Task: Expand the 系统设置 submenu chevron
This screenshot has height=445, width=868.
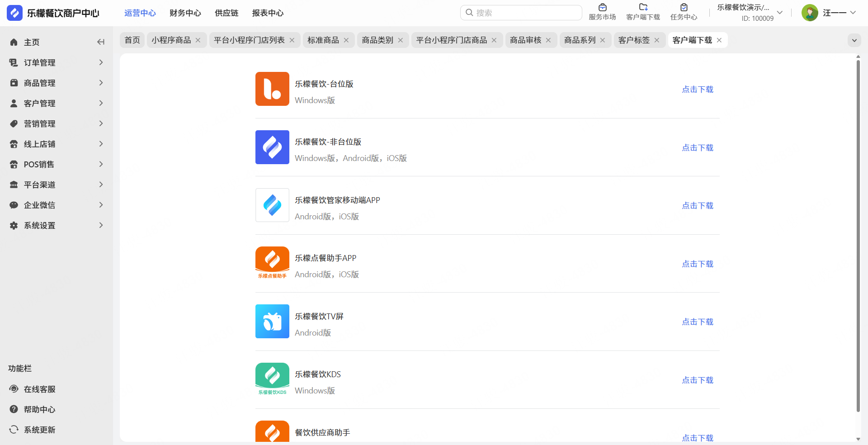Action: pyautogui.click(x=101, y=225)
